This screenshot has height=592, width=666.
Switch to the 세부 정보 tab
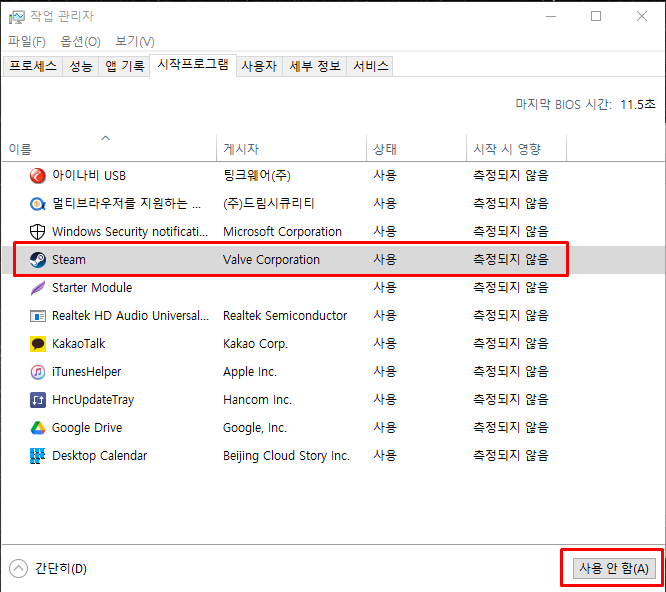[x=315, y=66]
